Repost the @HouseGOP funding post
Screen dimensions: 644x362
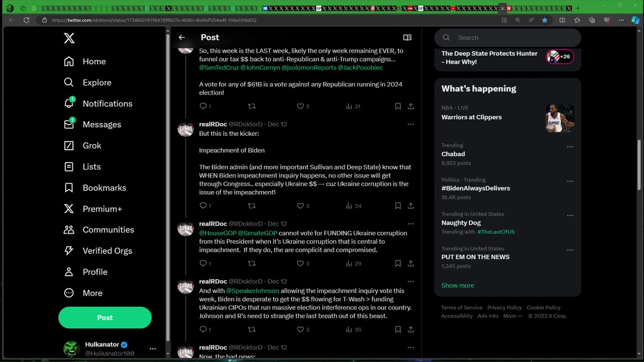tap(252, 263)
